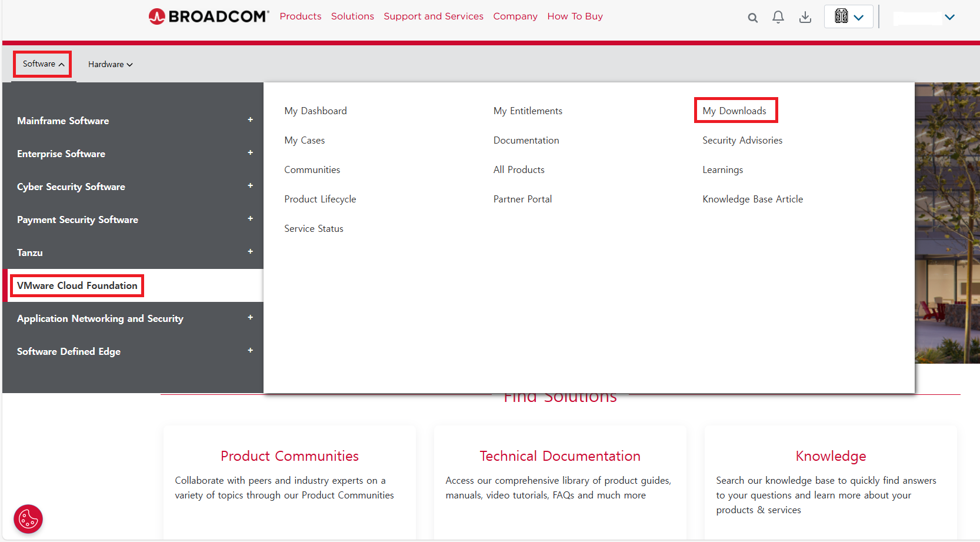
Task: Open How To Buy menu
Action: coord(575,16)
